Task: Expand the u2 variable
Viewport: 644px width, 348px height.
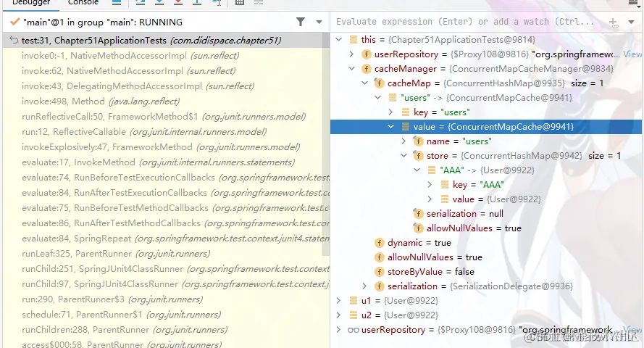Action: [339, 315]
